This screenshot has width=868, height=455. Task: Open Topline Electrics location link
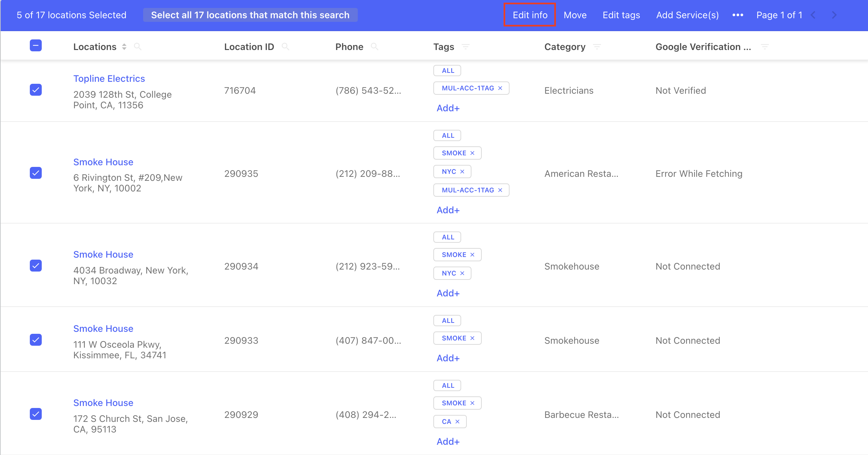[x=109, y=78]
